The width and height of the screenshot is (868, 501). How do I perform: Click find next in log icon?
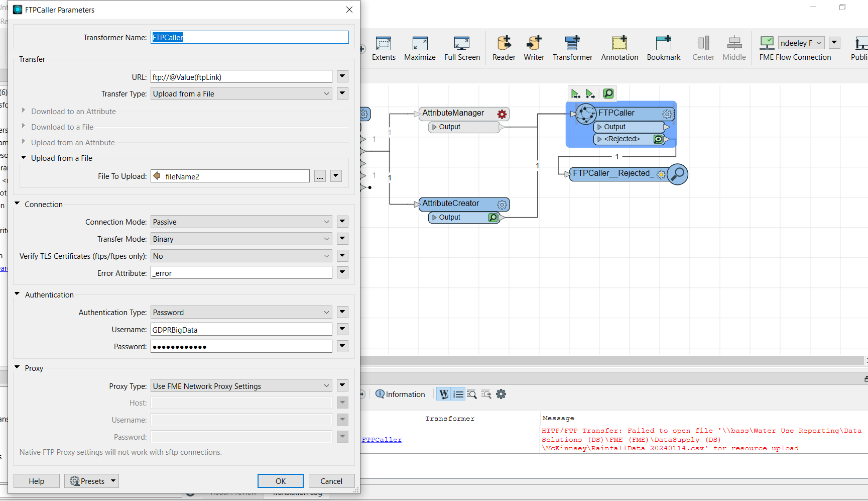486,394
